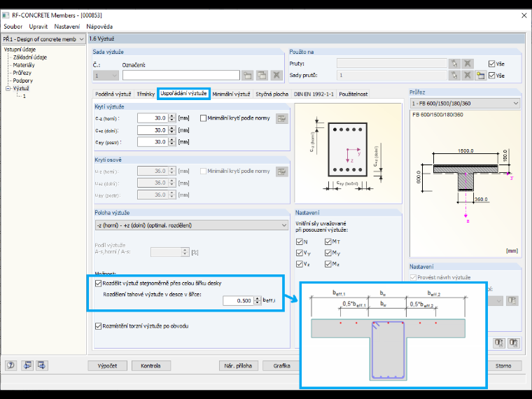Open the Poloha výztuže layout dropdown

pos(192,225)
